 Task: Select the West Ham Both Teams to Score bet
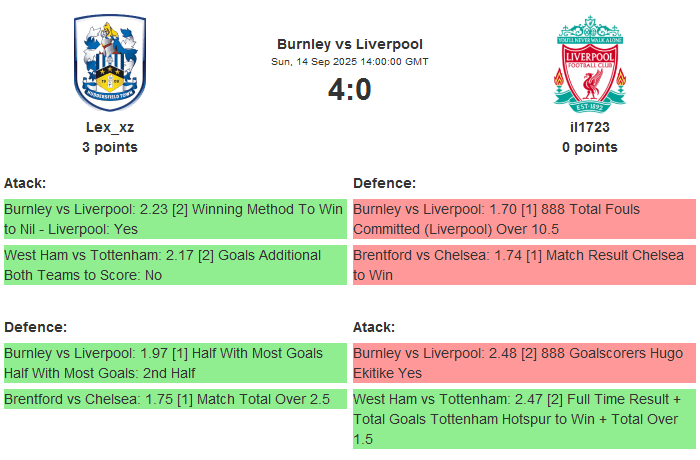click(x=175, y=265)
